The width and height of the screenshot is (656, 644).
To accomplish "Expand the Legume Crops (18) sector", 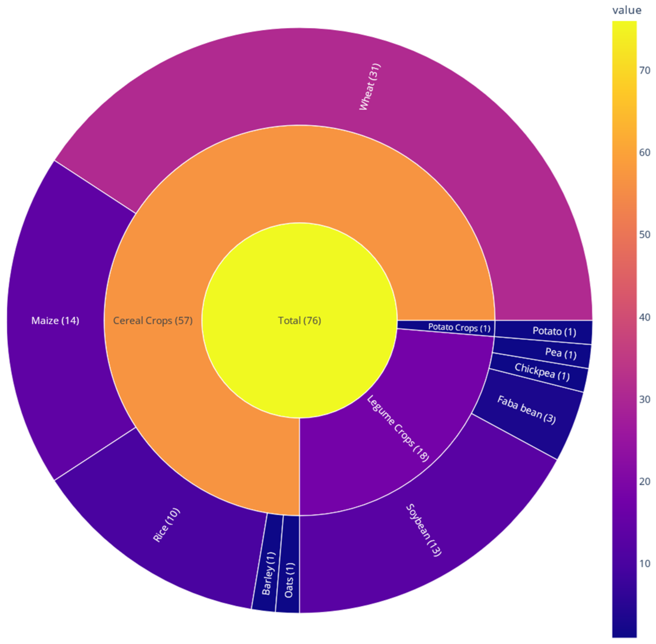I will pyautogui.click(x=398, y=428).
